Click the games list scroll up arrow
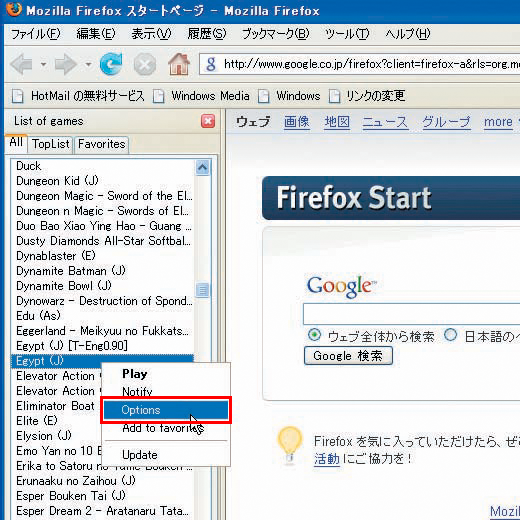 coord(202,167)
